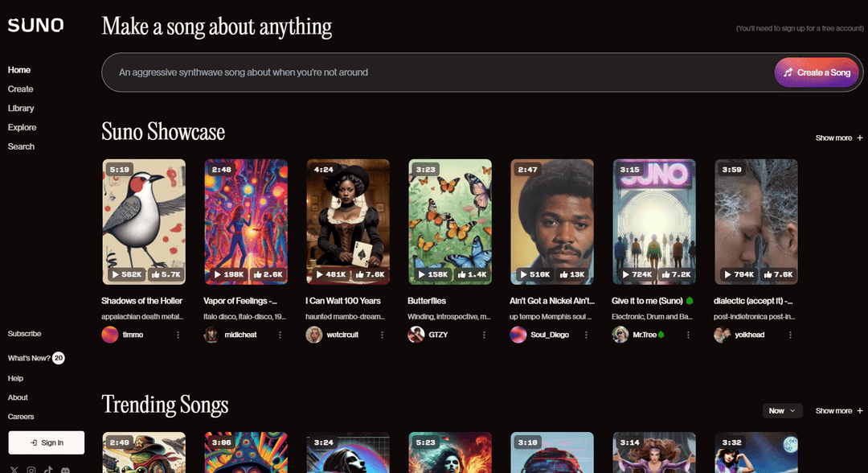The height and width of the screenshot is (473, 868).
Task: Play Shadows of the Holler 562K badge
Action: pyautogui.click(x=127, y=274)
